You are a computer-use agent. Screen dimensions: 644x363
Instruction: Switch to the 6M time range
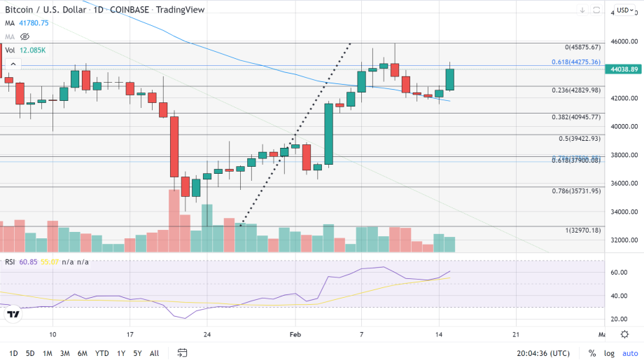click(83, 353)
